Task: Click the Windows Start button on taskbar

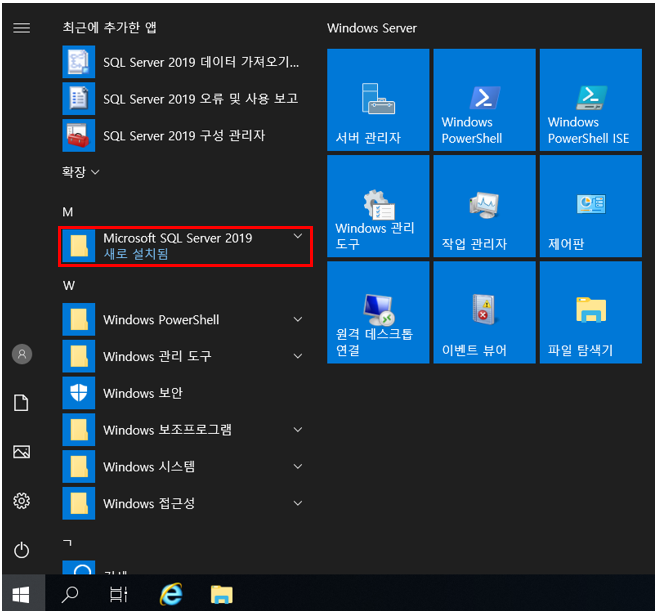Action: (x=21, y=594)
